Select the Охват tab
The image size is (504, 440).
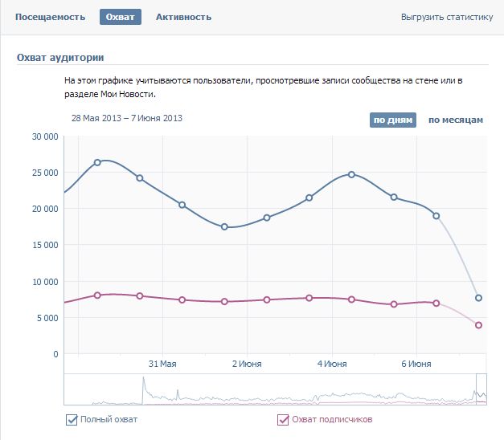(121, 17)
